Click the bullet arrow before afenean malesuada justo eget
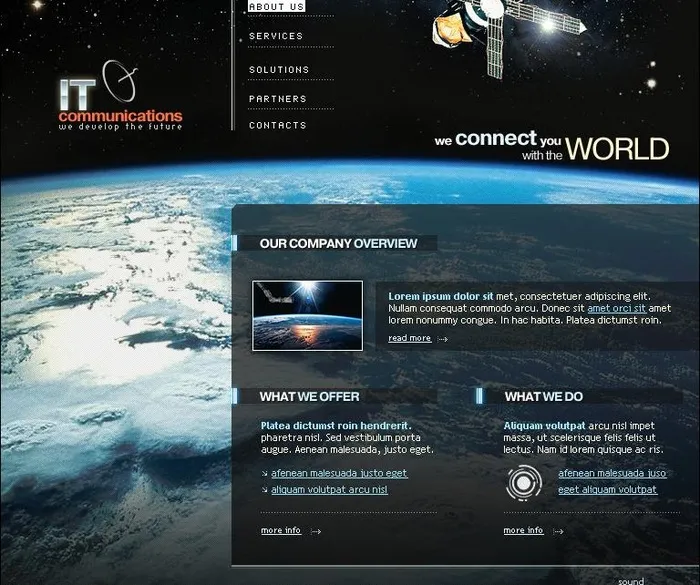This screenshot has width=700, height=585. click(x=264, y=474)
